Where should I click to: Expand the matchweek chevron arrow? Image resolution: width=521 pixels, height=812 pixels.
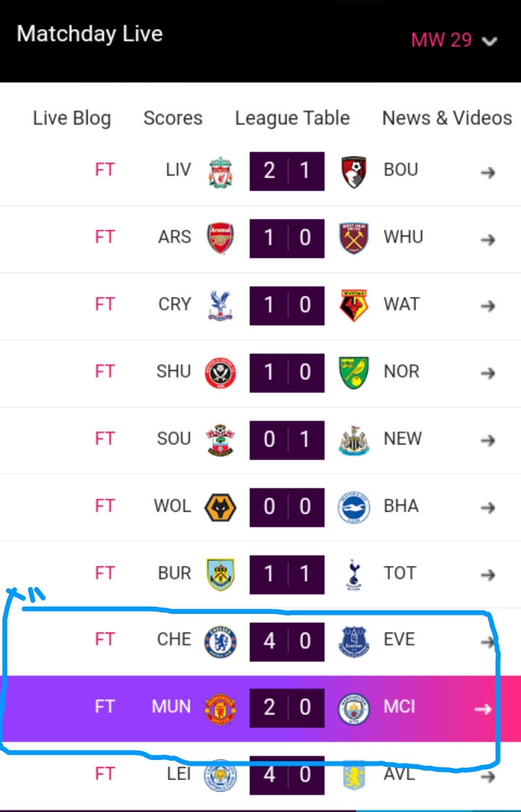(x=490, y=41)
